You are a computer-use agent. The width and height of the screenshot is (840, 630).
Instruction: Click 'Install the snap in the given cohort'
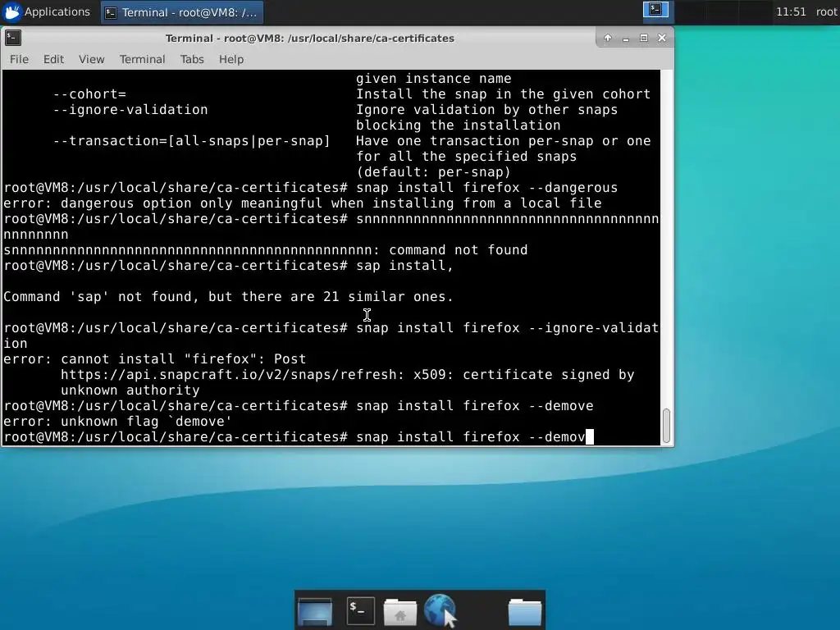click(504, 94)
